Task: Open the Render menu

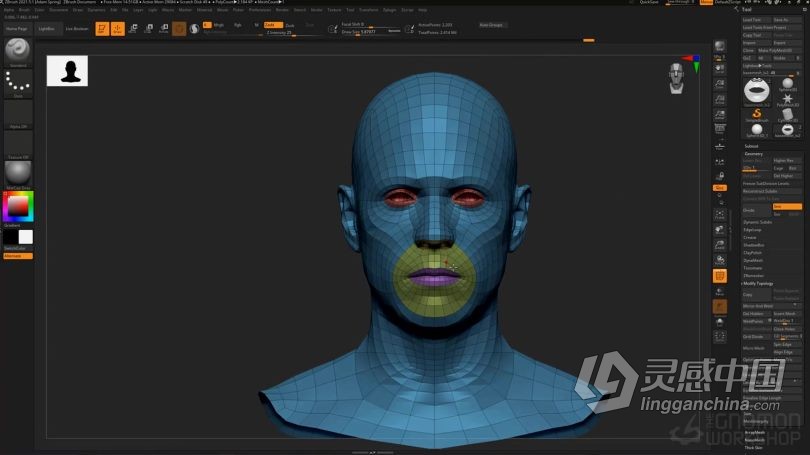Action: [282, 10]
